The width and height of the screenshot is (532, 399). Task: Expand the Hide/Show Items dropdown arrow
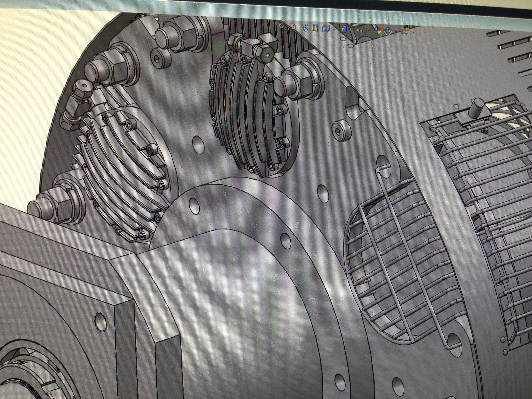369,30
